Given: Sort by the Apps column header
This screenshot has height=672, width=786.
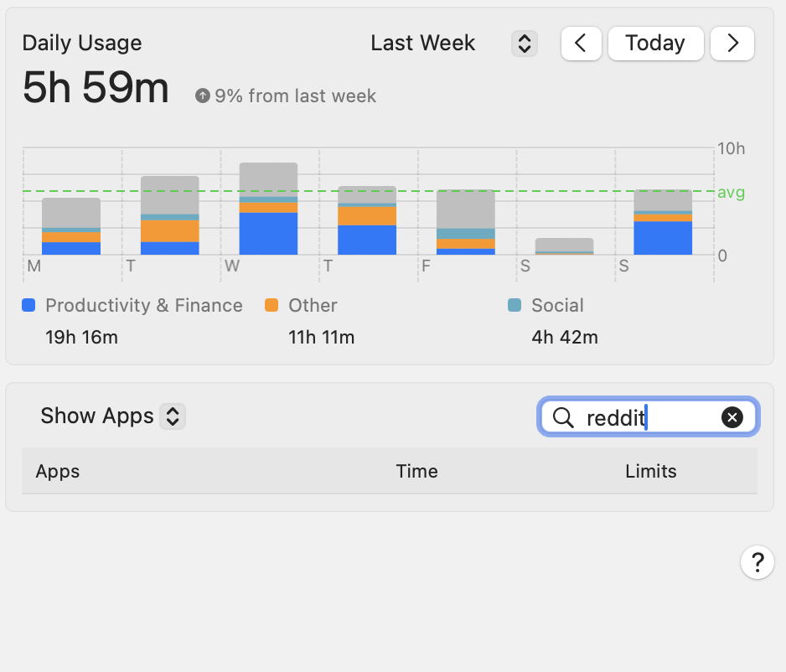Looking at the screenshot, I should click(x=58, y=471).
